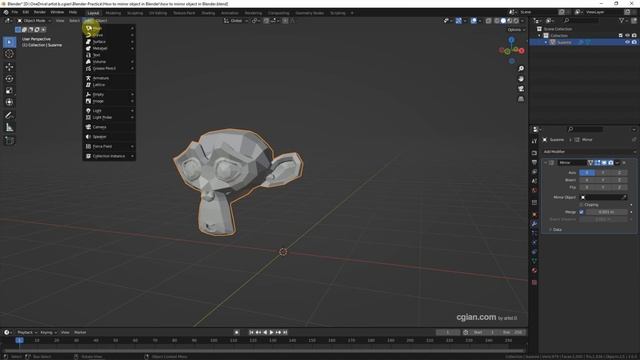This screenshot has width=640, height=360.
Task: Click Mirror modifier name field
Action: coord(572,162)
